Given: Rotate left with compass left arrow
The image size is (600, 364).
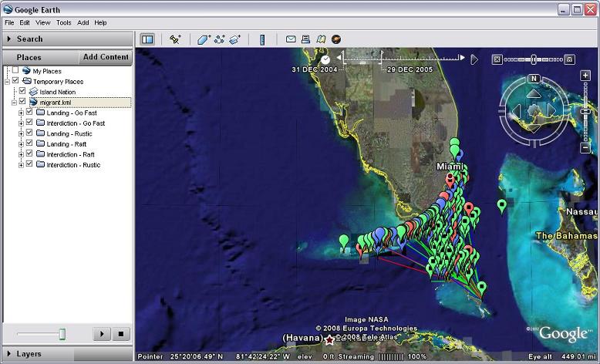Looking at the screenshot, I should [517, 111].
